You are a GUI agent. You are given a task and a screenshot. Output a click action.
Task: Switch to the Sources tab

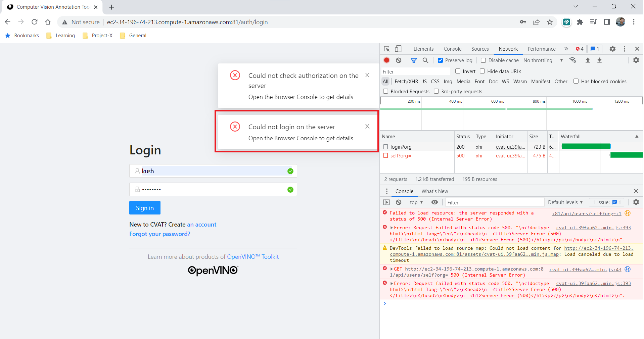480,49
